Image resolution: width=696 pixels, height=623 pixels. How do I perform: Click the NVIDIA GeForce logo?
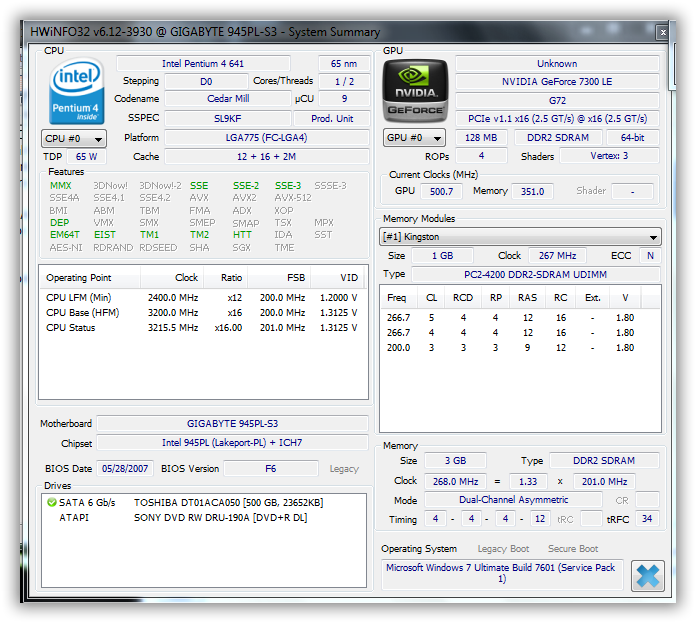point(413,92)
